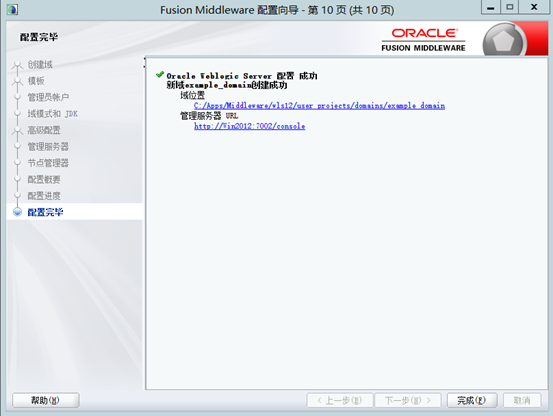Screen dimensions: 553x416
Task: Select the 配置进度 step
Action: click(44, 196)
